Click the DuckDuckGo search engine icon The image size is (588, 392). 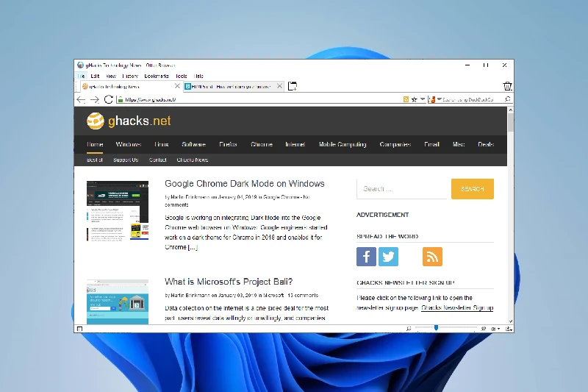(432, 99)
